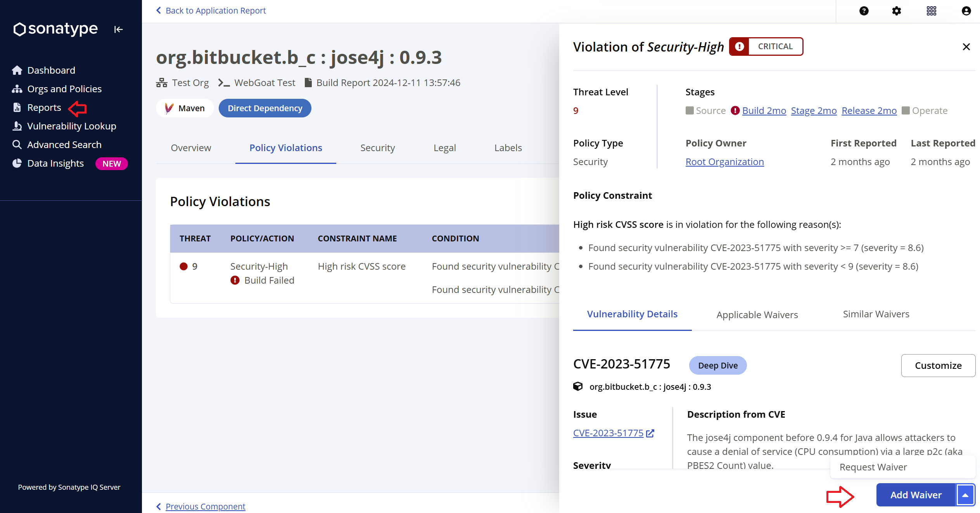Select the Applicable Waivers tab
This screenshot has width=980, height=513.
pos(757,315)
